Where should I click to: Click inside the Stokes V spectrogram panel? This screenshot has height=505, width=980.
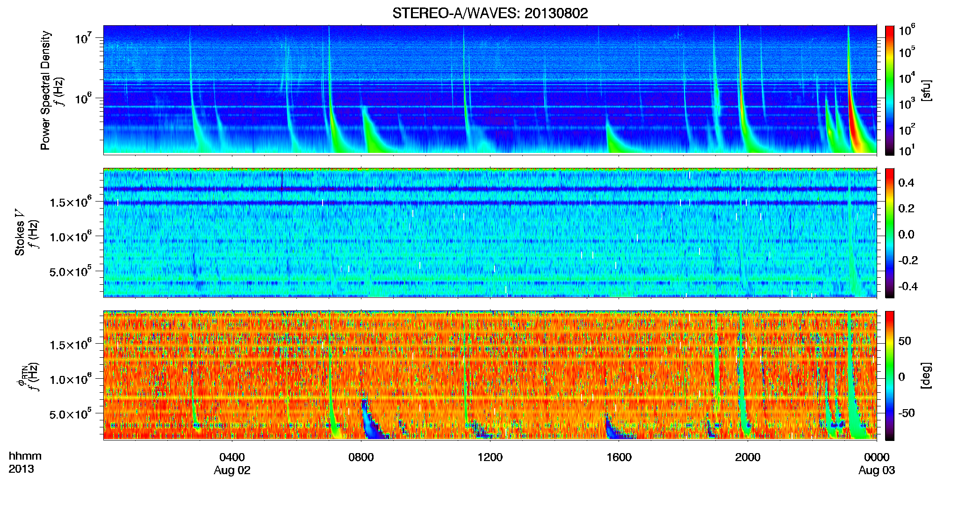pyautogui.click(x=490, y=233)
